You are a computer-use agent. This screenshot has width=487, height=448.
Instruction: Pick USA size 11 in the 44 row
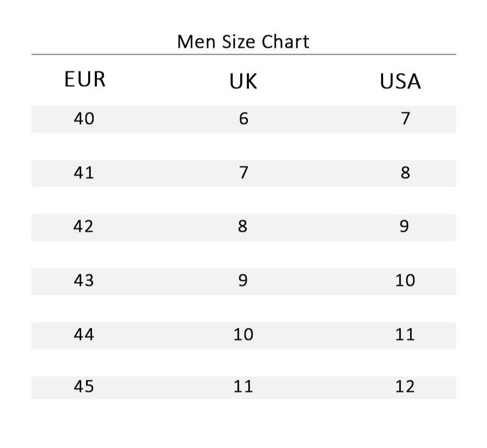(x=405, y=335)
